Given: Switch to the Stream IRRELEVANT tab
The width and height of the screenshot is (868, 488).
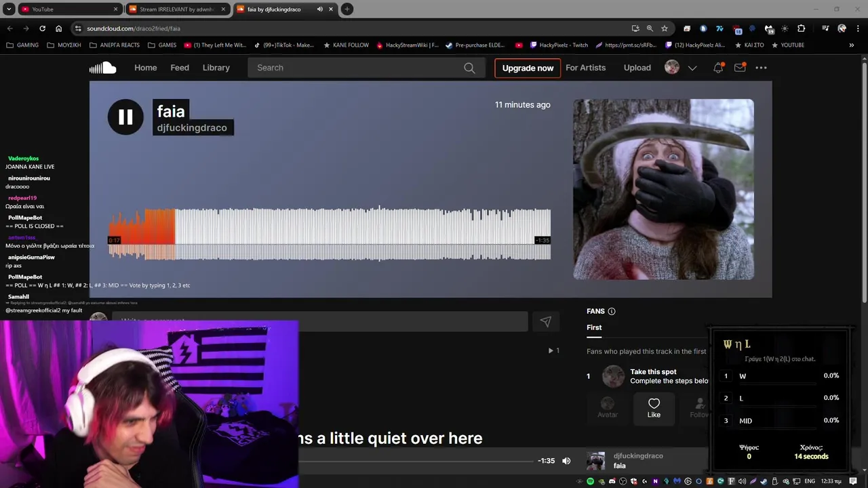Looking at the screenshot, I should coord(176,9).
